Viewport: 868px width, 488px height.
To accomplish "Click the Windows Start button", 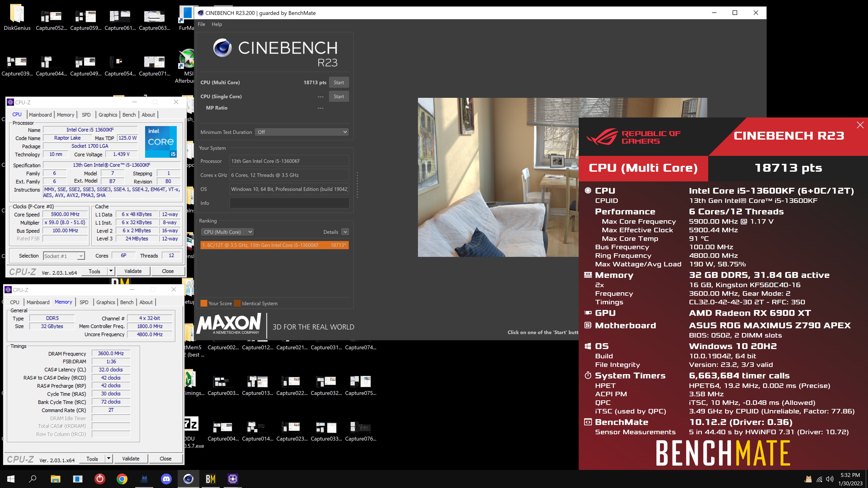I will 11,479.
